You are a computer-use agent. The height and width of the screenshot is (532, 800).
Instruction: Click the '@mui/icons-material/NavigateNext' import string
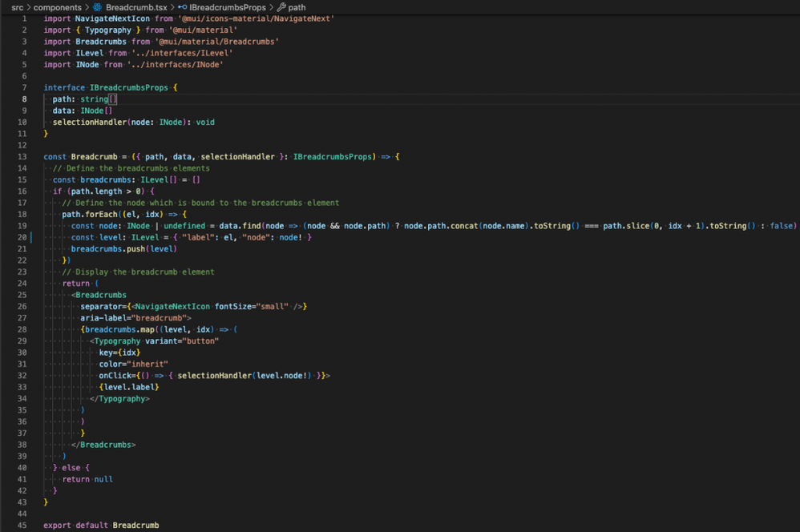pos(257,18)
